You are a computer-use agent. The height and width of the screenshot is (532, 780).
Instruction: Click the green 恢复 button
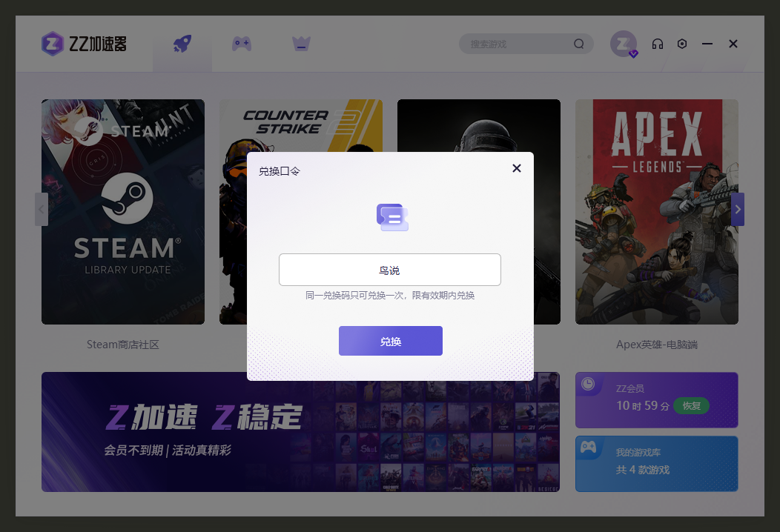pyautogui.click(x=692, y=406)
